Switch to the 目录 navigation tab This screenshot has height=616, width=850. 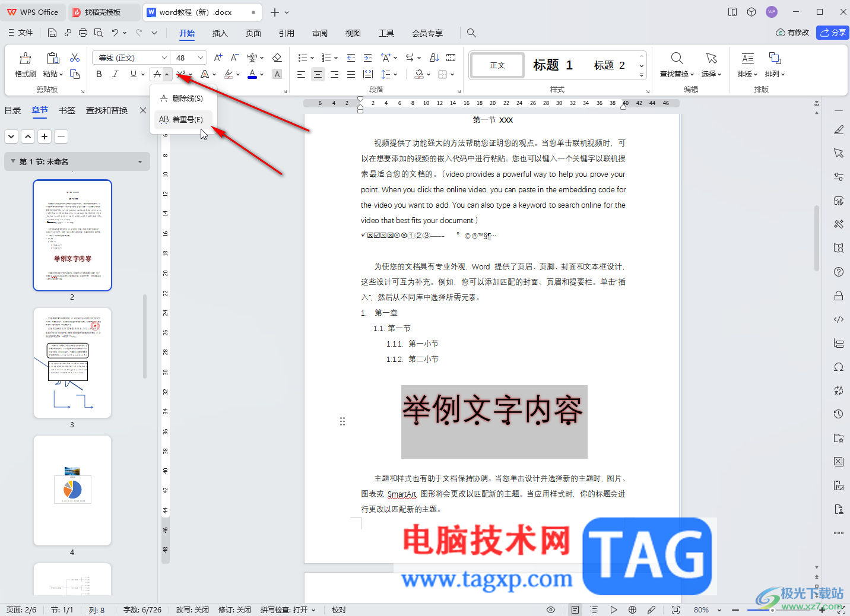point(13,110)
